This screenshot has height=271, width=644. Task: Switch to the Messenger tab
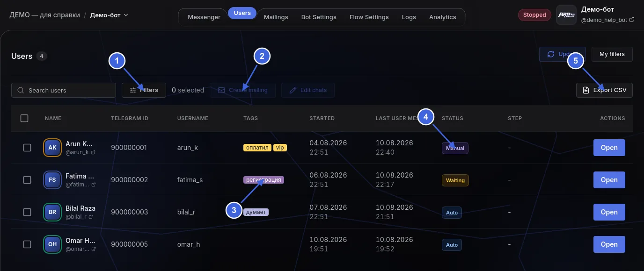[x=204, y=17]
